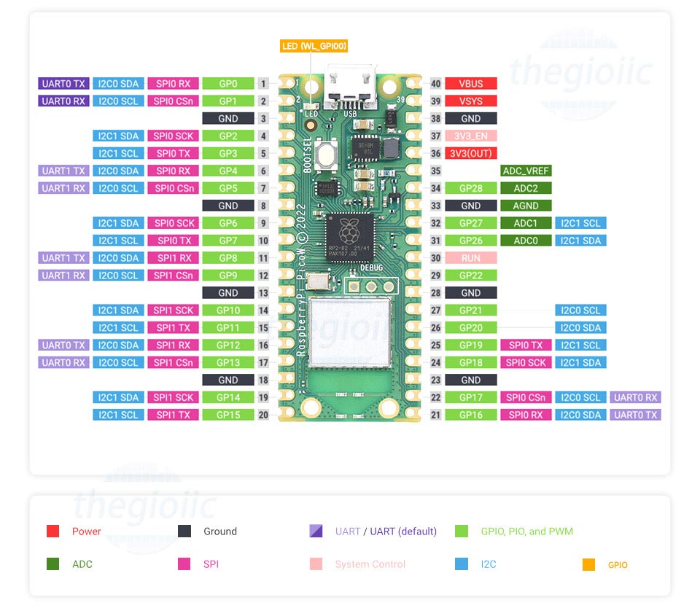Click the GP19 label at pin 25
The width and height of the screenshot is (700, 608).
471,345
